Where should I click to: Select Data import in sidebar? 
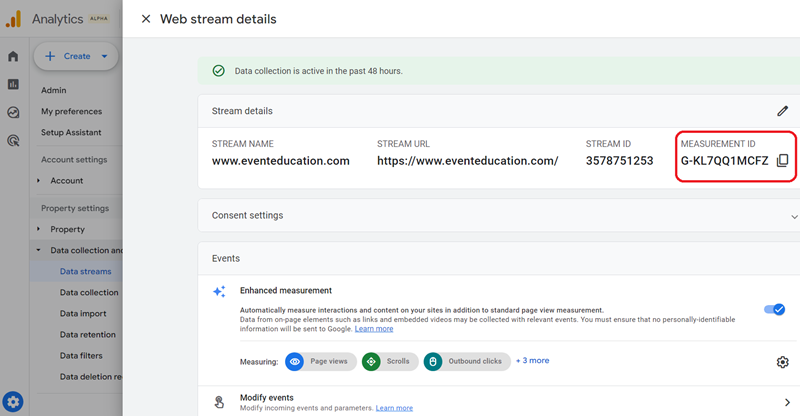(x=83, y=313)
